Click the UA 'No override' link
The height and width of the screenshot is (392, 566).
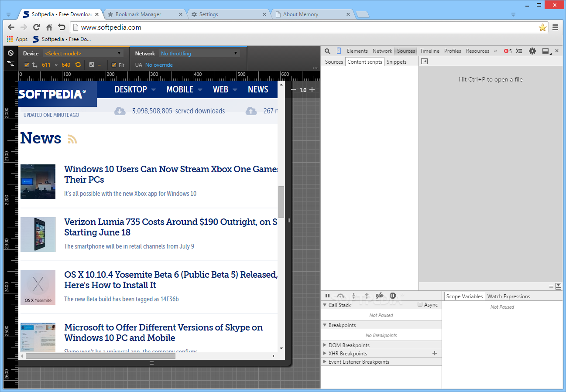159,65
